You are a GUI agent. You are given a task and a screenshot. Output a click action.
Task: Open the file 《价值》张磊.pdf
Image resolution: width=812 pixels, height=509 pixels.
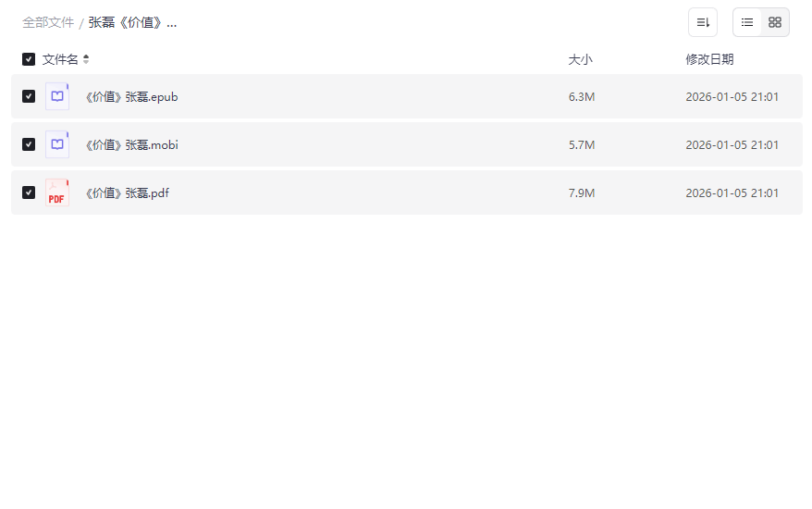point(127,192)
